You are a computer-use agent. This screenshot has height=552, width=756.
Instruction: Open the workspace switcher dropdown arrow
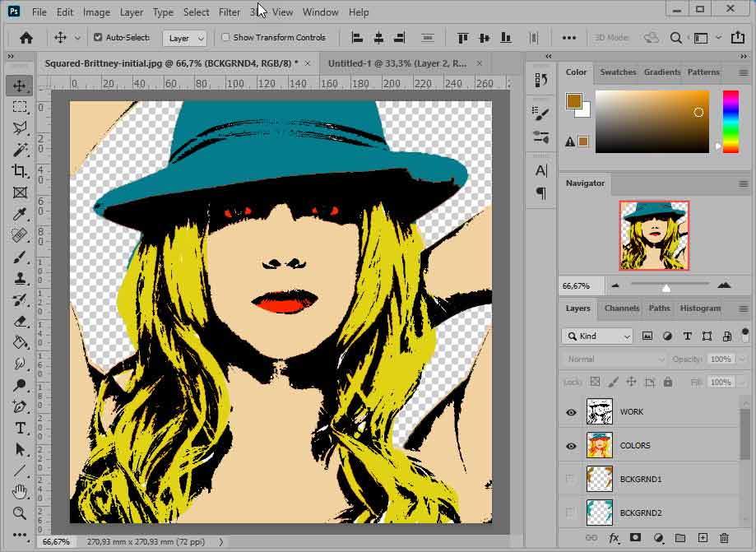pos(718,38)
